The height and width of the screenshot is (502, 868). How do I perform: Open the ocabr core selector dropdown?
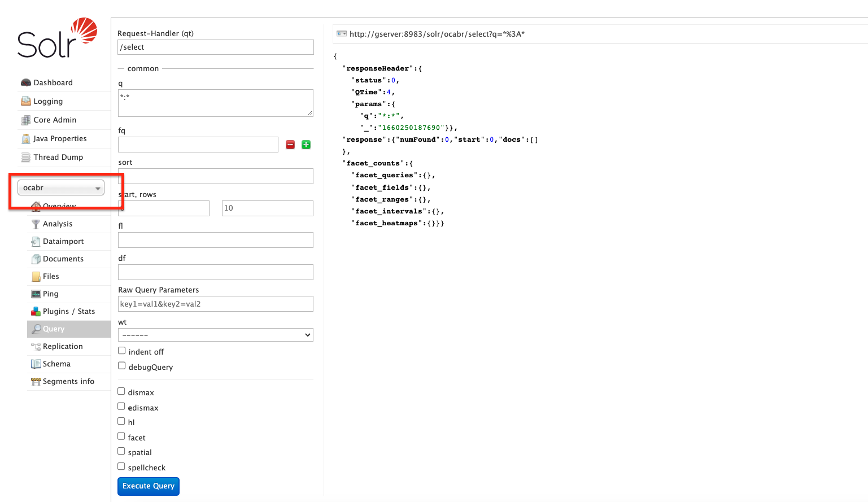coord(61,187)
